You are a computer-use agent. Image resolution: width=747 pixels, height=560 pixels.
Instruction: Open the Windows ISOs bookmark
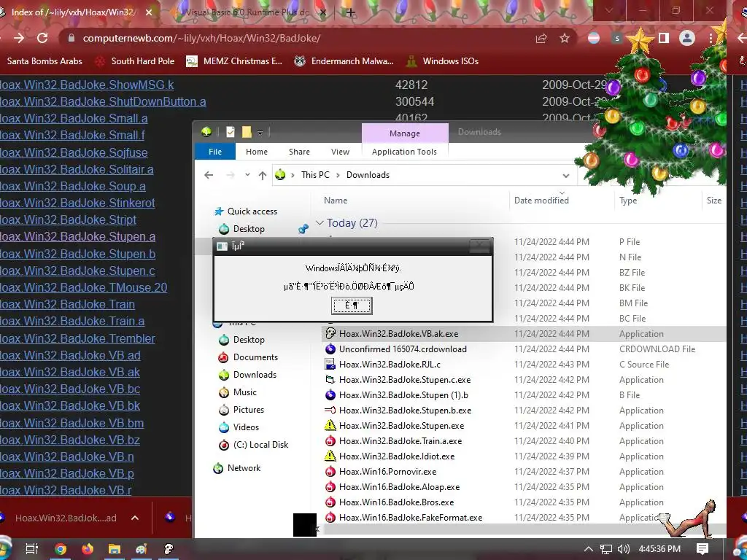tap(442, 61)
